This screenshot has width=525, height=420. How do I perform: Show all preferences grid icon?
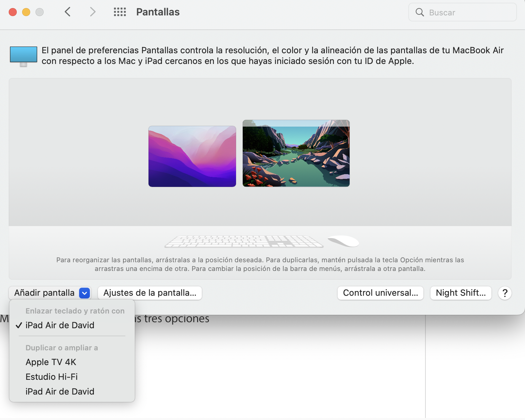pyautogui.click(x=120, y=12)
